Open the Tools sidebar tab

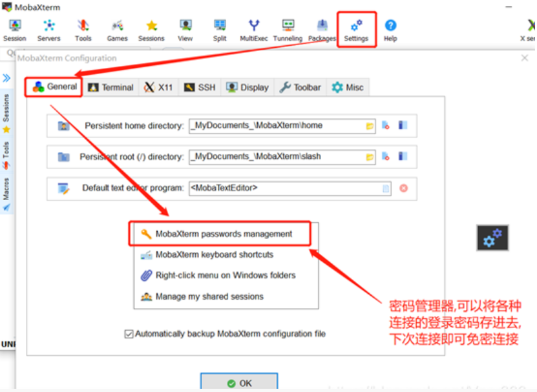click(6, 155)
